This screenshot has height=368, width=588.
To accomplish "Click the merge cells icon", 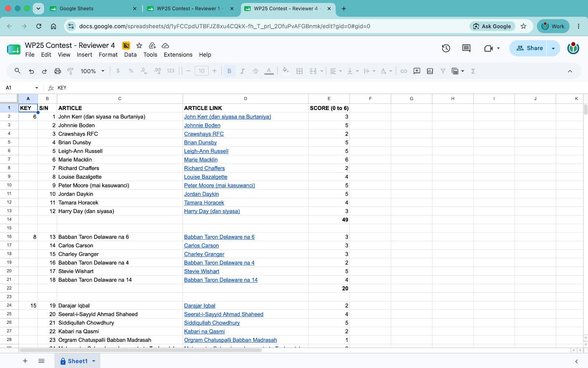I will (313, 71).
